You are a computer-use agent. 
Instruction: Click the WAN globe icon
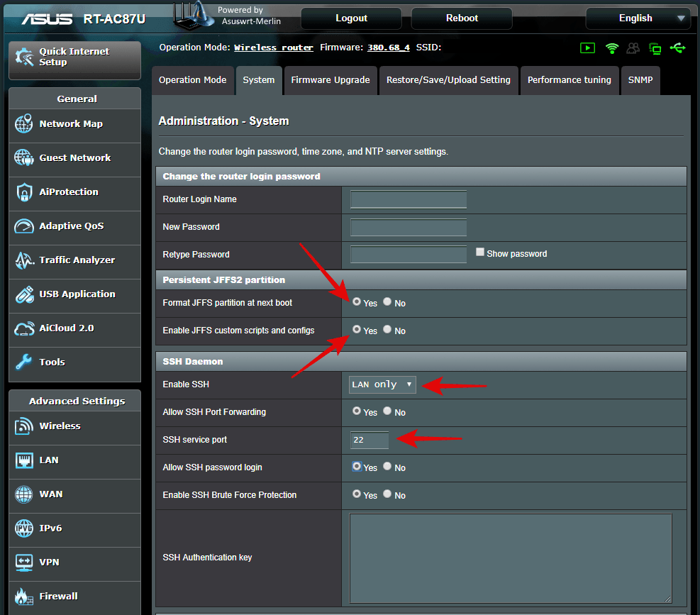coord(23,494)
